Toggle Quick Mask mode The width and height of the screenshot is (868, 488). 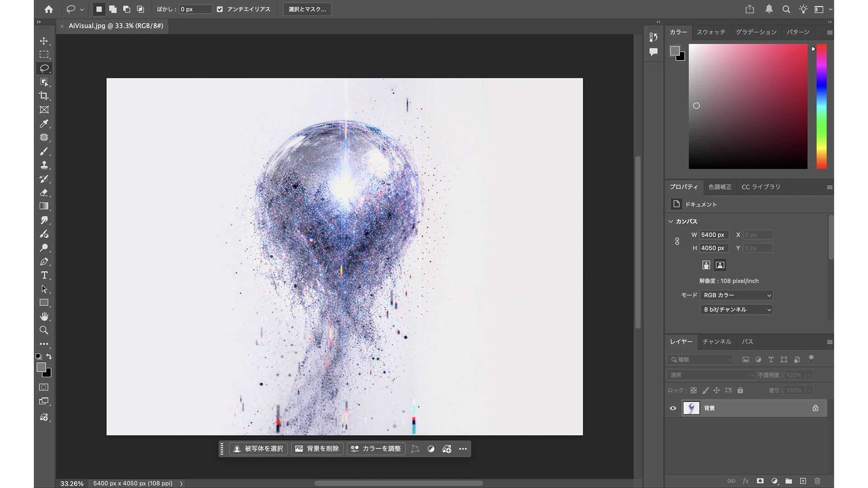point(44,387)
